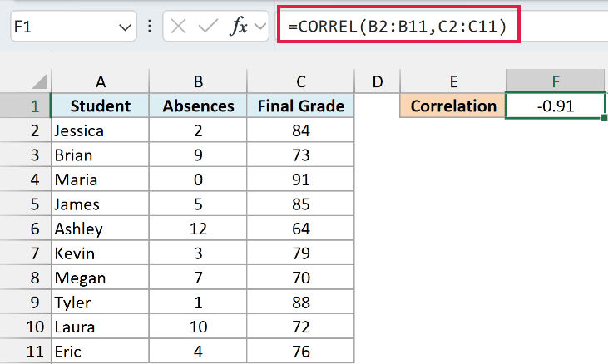
Task: Open the Name Box dropdown arrow
Action: coord(125,27)
